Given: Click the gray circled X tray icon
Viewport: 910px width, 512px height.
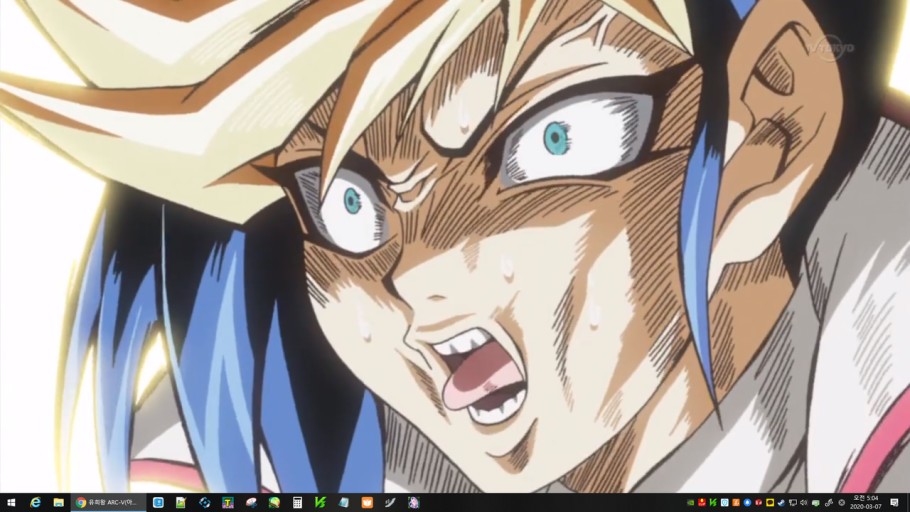Looking at the screenshot, I should pyautogui.click(x=842, y=503).
